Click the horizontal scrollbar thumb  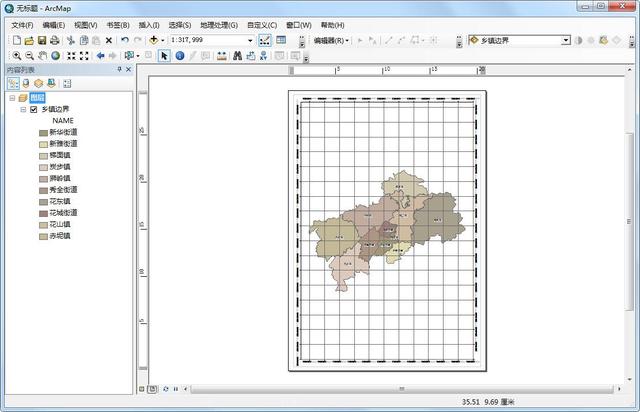pyautogui.click(x=402, y=389)
